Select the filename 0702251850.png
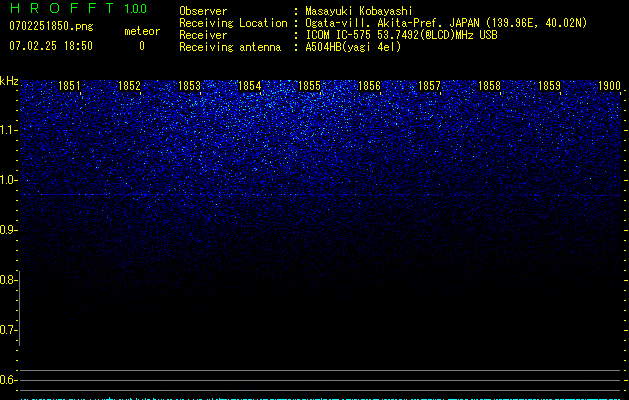The image size is (629, 400). tap(51, 26)
